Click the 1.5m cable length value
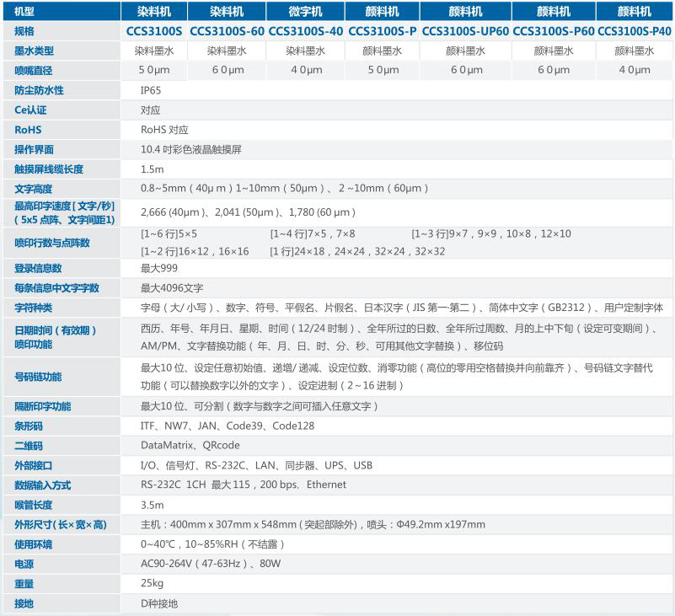 coord(152,169)
